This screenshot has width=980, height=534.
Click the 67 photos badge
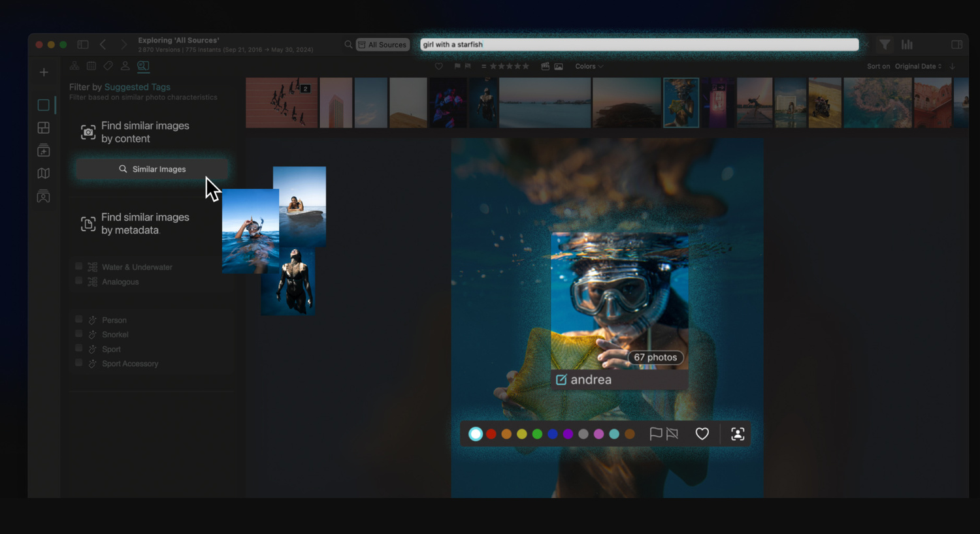pyautogui.click(x=655, y=358)
